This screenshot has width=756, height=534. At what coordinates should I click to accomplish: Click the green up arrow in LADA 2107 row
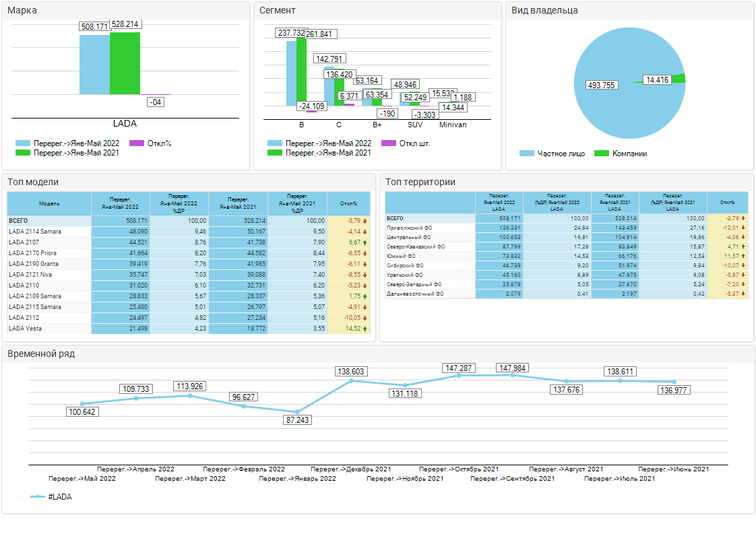pyautogui.click(x=365, y=242)
